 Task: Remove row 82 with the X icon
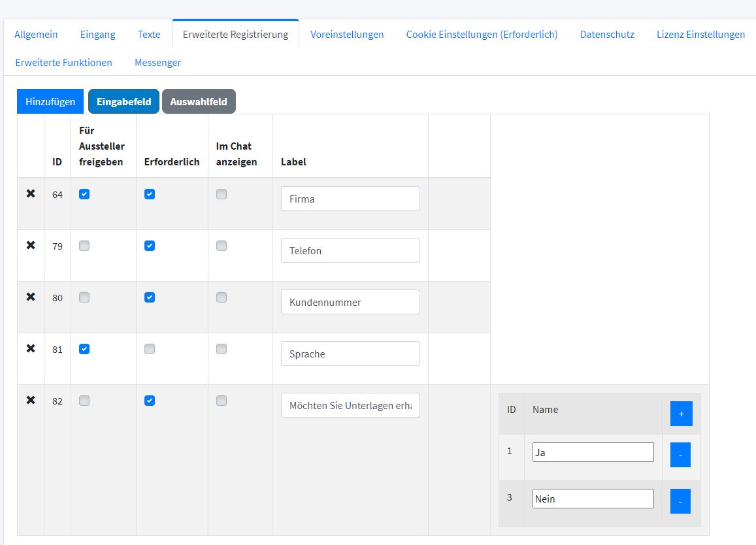[31, 401]
